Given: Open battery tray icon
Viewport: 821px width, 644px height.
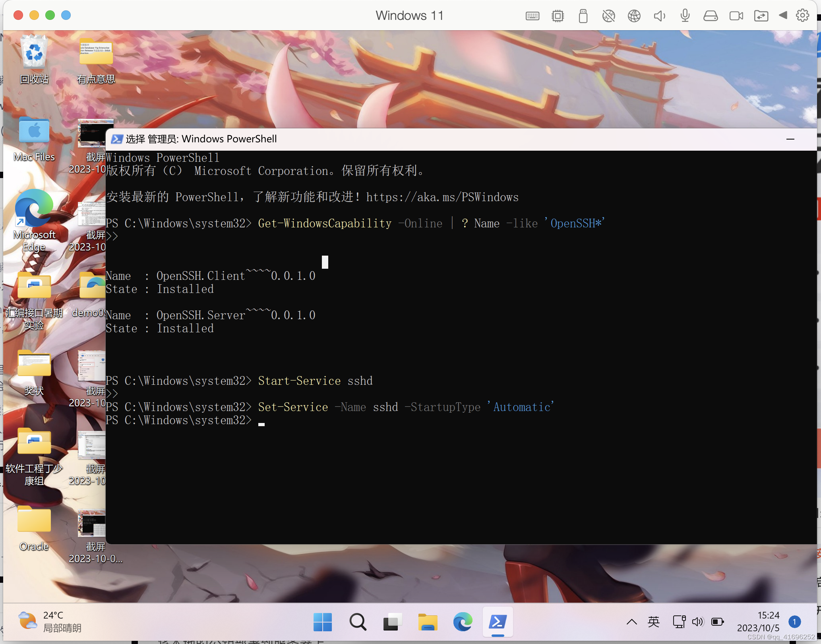Looking at the screenshot, I should [x=717, y=622].
